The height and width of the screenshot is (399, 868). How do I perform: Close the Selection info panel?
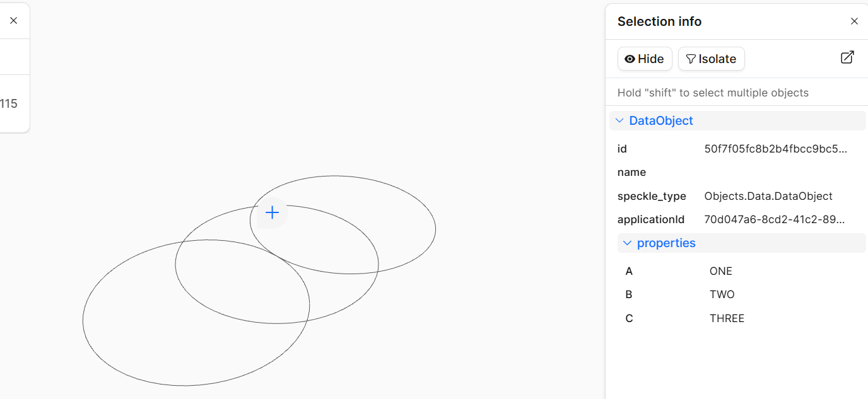tap(854, 21)
